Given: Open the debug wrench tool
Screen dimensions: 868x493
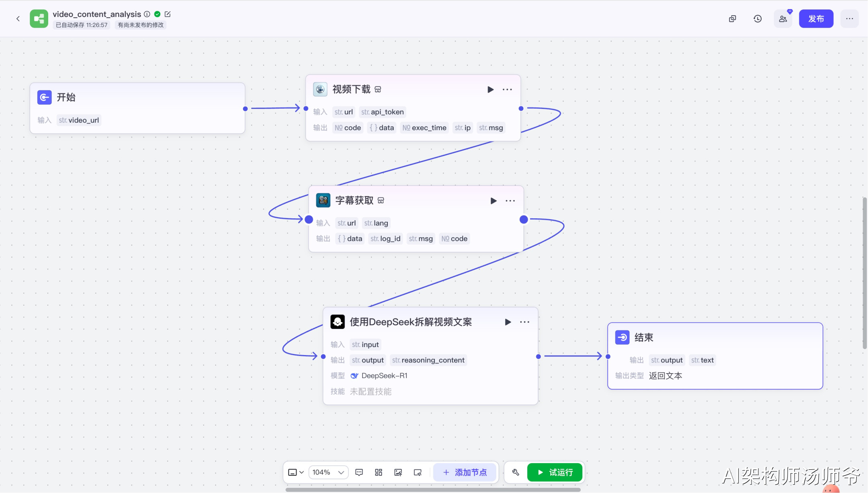Looking at the screenshot, I should (x=516, y=472).
